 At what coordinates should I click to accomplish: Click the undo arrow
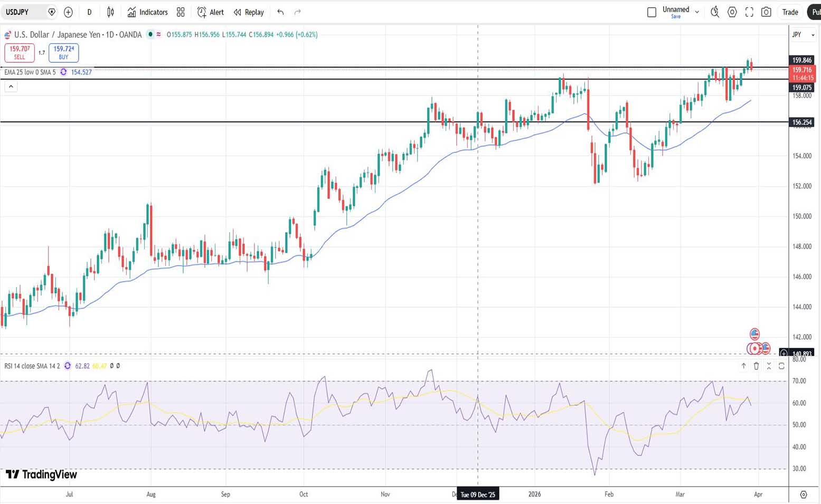280,12
